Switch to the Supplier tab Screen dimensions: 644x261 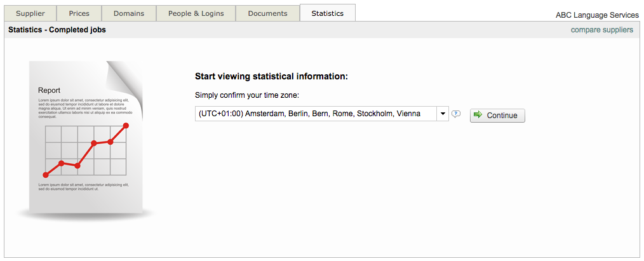(30, 13)
